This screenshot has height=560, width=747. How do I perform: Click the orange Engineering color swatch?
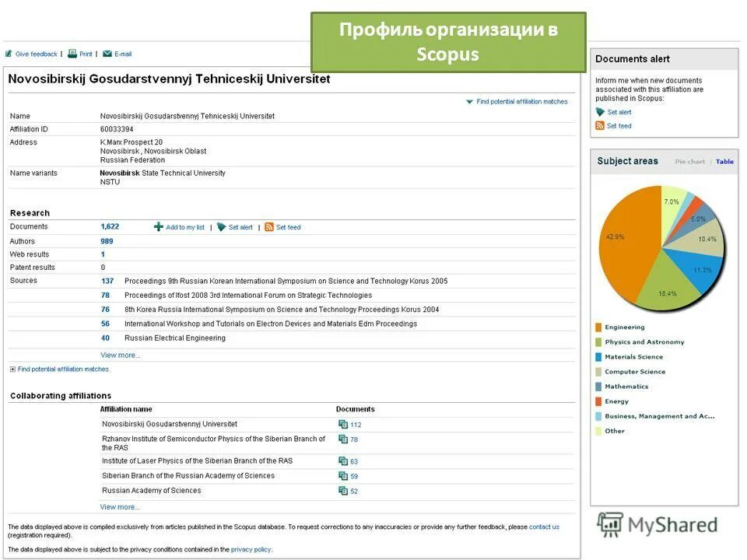coord(598,327)
